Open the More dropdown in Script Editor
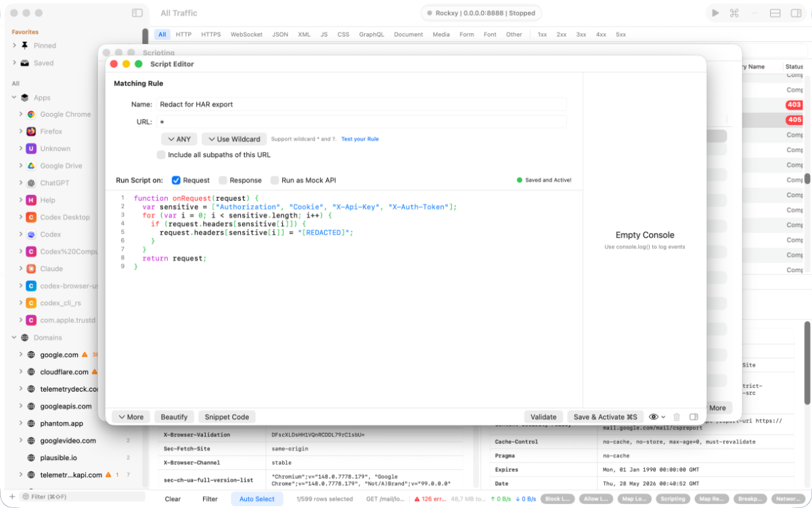812x508 pixels. pyautogui.click(x=131, y=417)
